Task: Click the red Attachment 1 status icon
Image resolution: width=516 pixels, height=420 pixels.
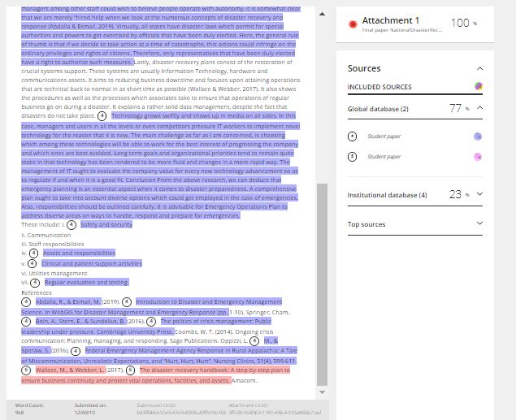Action: coord(353,24)
